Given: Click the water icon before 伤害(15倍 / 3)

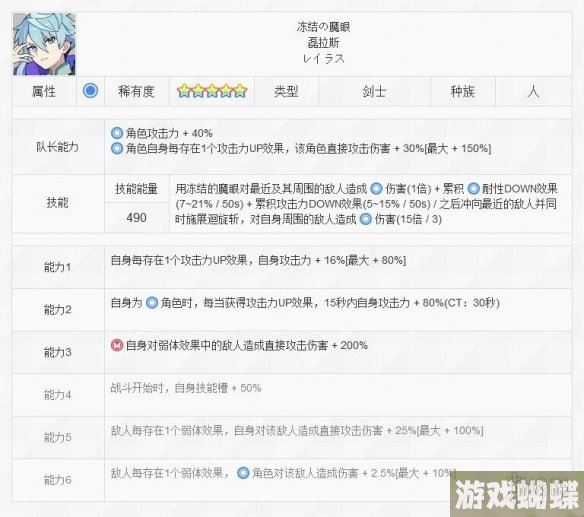Looking at the screenshot, I should pos(366,219).
